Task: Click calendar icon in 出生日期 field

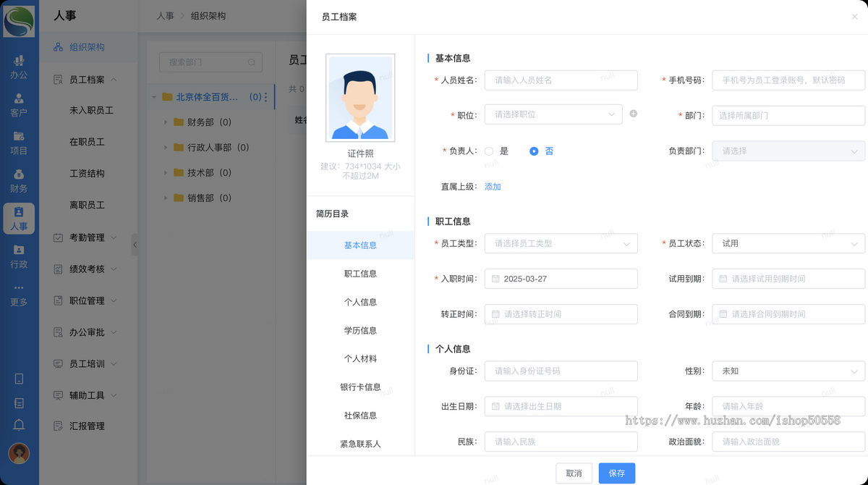Action: (495, 406)
